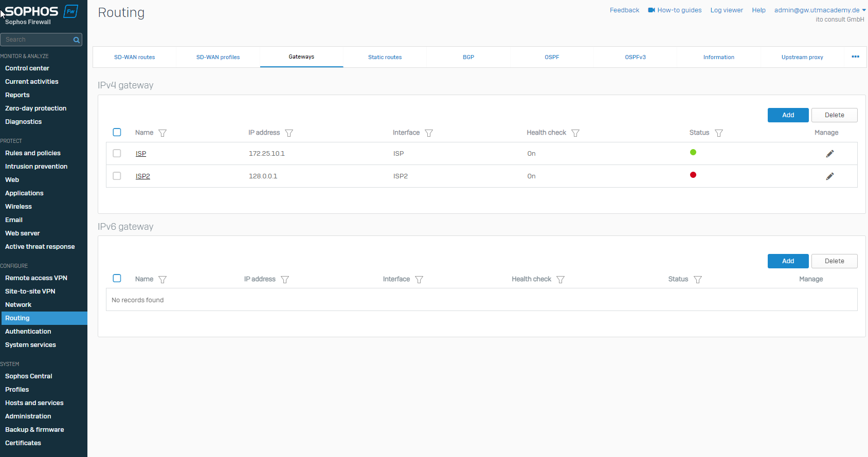868x457 pixels.
Task: Click the search magnifier icon in sidebar
Action: [x=77, y=40]
